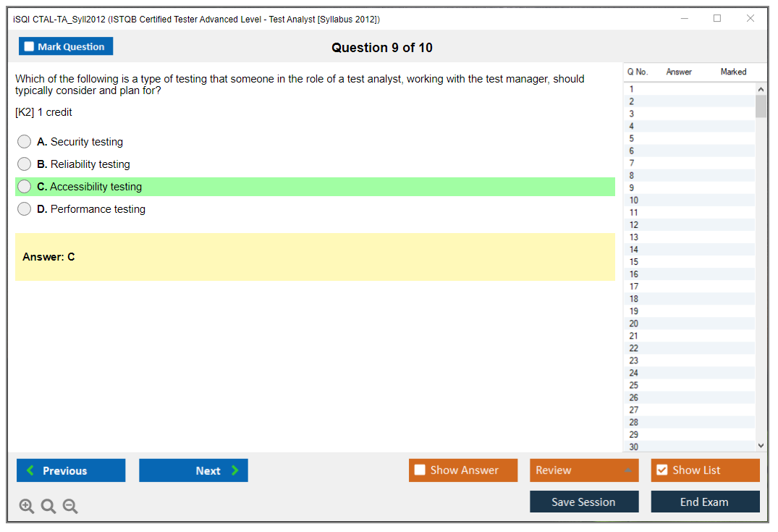Pick option D, Performance testing
The width and height of the screenshot is (778, 532).
tap(25, 209)
